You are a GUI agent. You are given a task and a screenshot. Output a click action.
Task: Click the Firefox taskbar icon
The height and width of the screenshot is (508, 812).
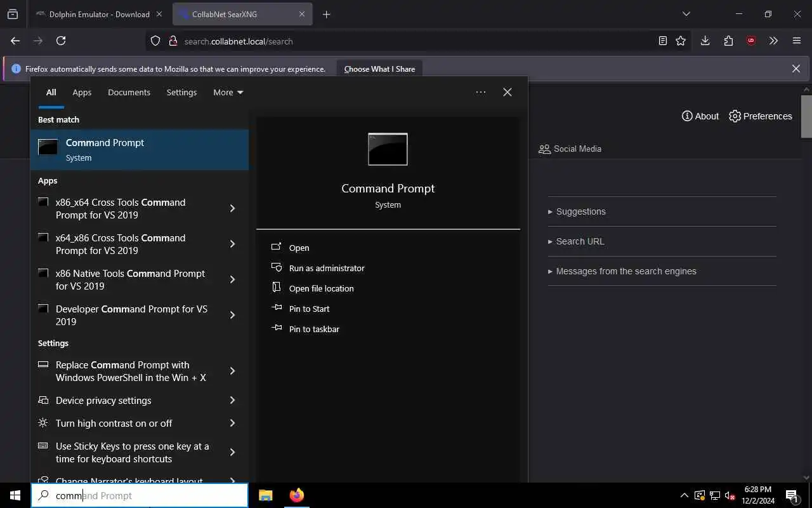pos(296,495)
